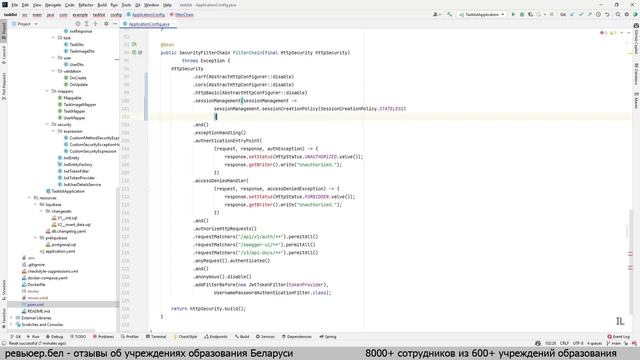Update project from Git (blue arrow)
Image resolution: width=640 pixels, height=360 pixels.
(572, 14)
